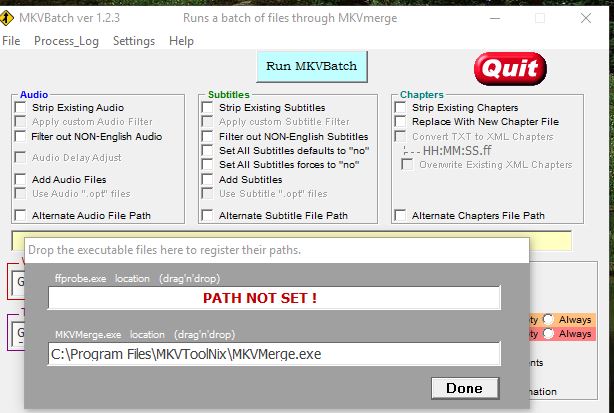Click the 'ffprobe.exe location (drag'n'drop)' label
The image size is (614, 413).
tap(137, 278)
